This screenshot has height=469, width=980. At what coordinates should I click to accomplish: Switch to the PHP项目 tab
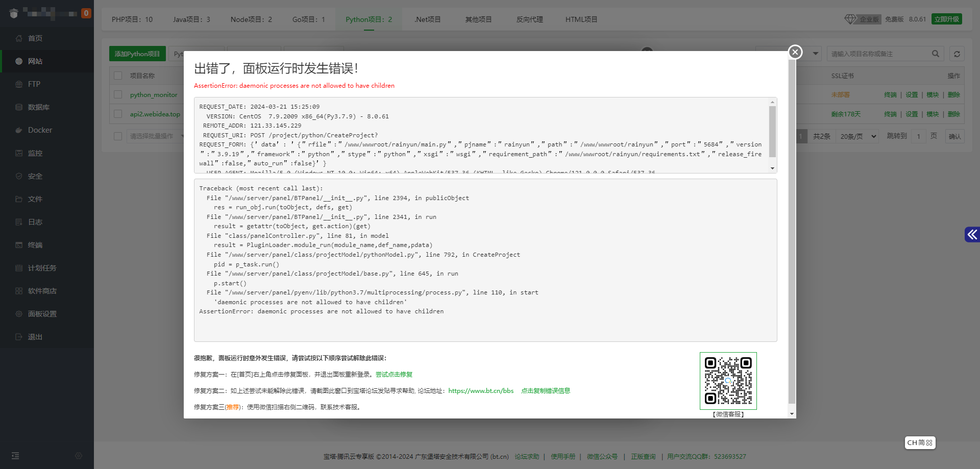pyautogui.click(x=132, y=19)
